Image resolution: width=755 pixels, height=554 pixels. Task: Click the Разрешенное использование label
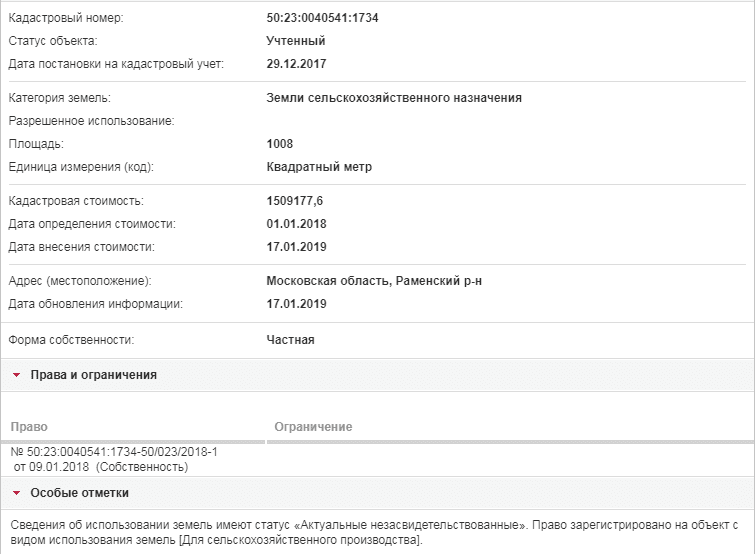point(91,121)
